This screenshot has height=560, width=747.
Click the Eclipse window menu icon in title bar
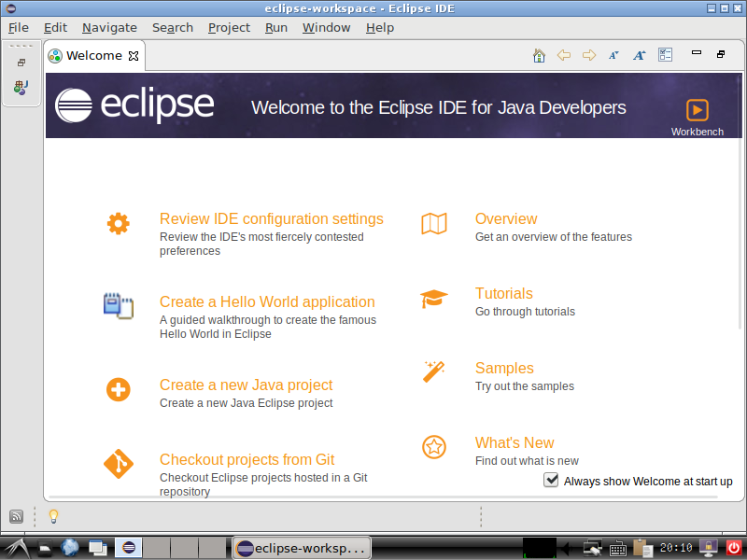[10, 8]
